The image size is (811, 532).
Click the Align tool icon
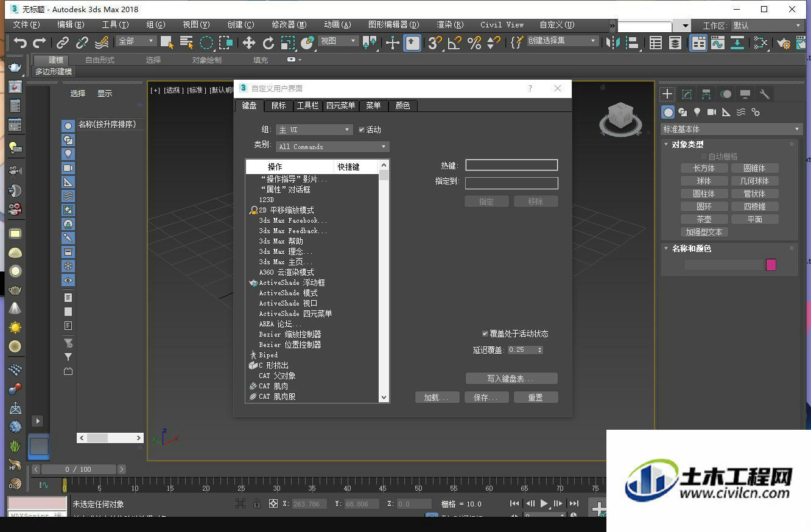(x=633, y=43)
